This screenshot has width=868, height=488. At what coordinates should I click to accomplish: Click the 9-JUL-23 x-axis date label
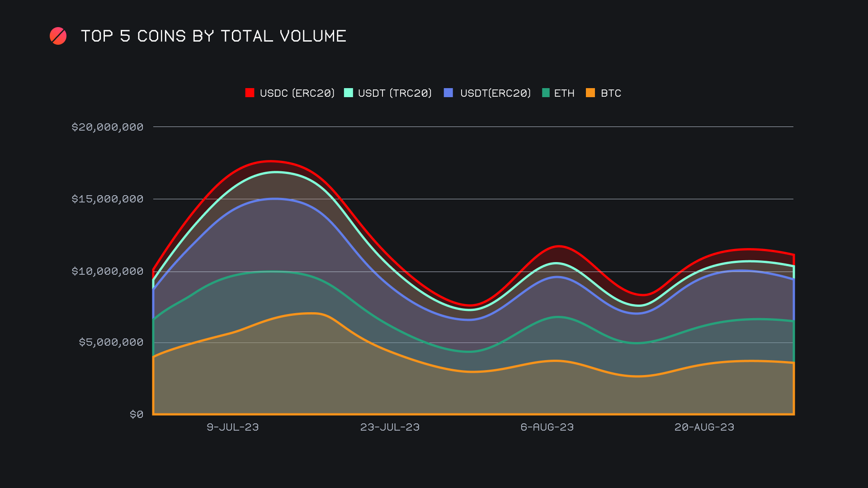[x=233, y=427]
